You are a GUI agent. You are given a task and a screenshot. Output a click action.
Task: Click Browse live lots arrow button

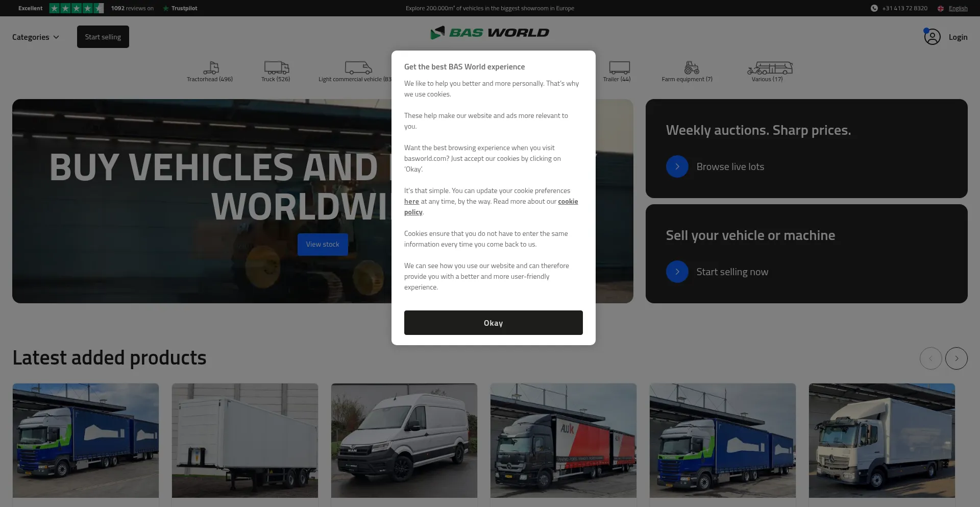(x=677, y=167)
